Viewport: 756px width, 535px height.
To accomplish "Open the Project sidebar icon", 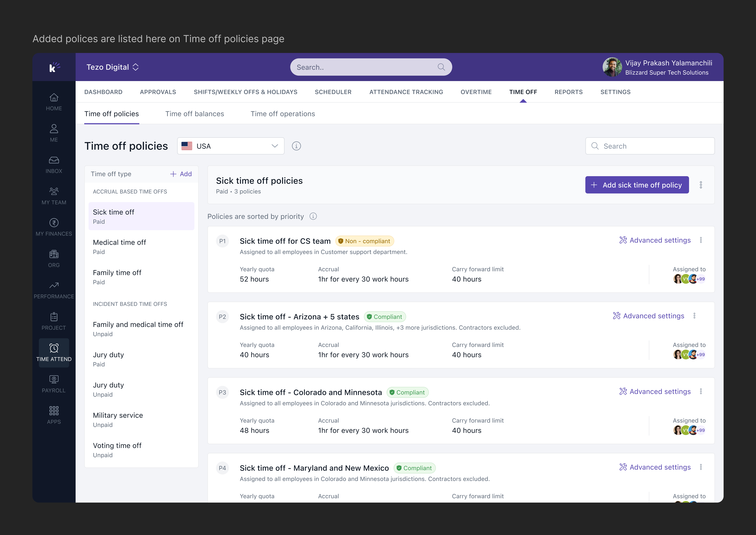I will click(54, 321).
